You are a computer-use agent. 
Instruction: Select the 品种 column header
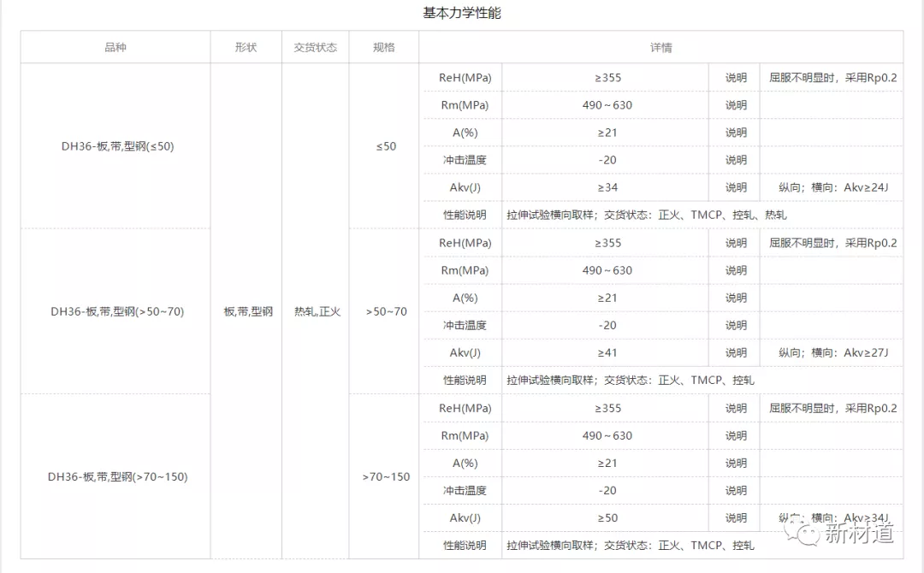115,47
